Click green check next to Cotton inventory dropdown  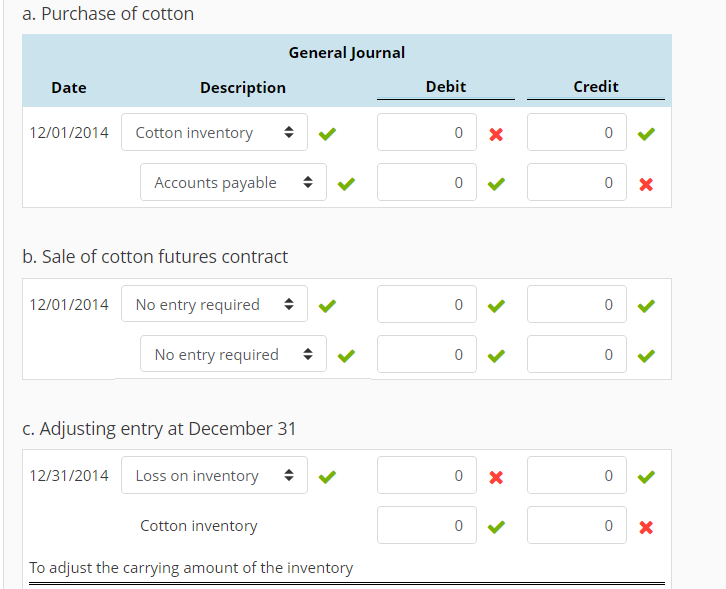point(327,134)
